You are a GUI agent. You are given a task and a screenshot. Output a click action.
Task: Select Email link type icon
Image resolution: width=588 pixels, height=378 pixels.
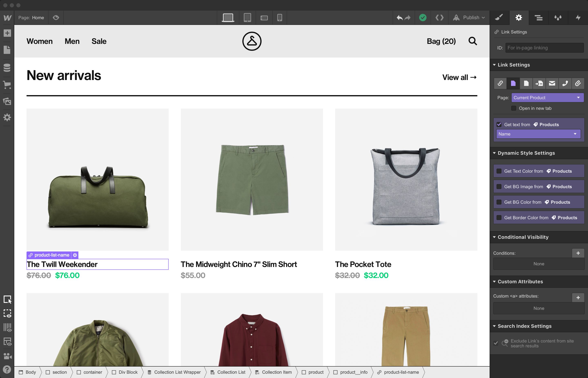(x=552, y=83)
